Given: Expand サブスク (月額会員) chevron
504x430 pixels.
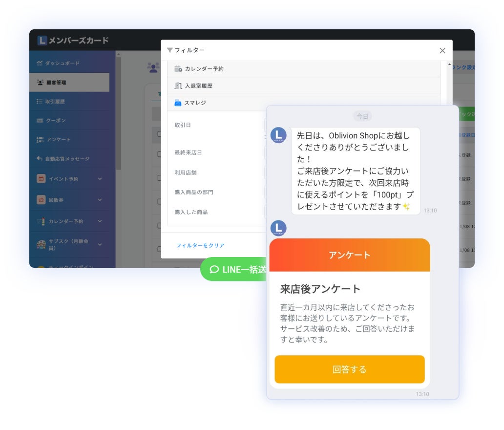Looking at the screenshot, I should (100, 244).
